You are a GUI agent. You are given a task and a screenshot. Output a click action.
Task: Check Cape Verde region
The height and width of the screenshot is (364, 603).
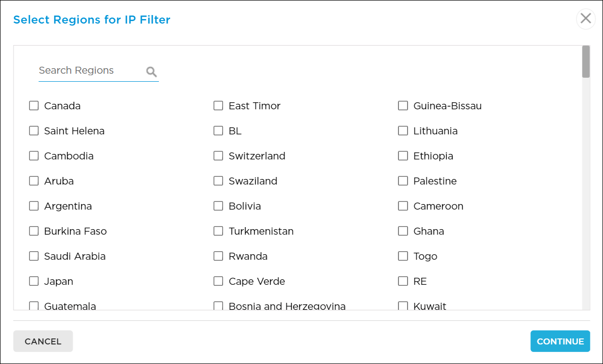tap(218, 281)
